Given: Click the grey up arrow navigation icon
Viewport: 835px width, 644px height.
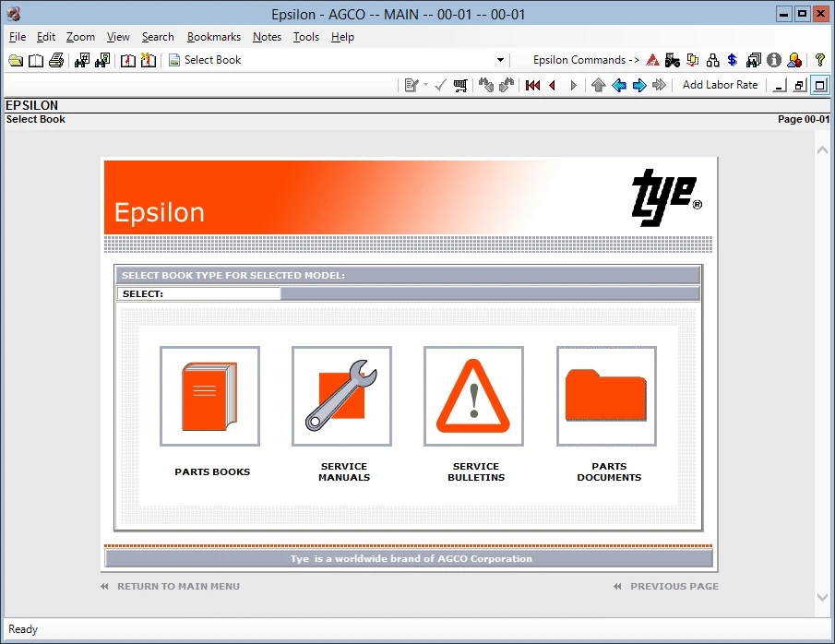Looking at the screenshot, I should pyautogui.click(x=599, y=85).
